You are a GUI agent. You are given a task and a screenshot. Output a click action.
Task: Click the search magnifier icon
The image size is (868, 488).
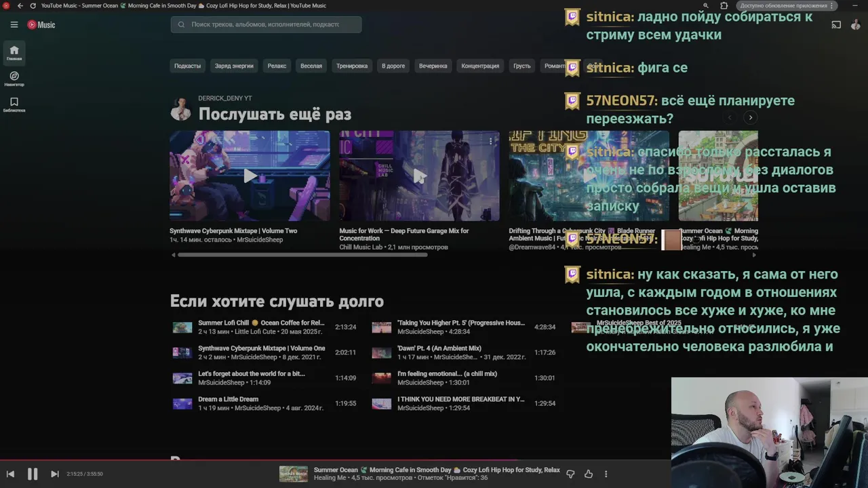tap(181, 24)
